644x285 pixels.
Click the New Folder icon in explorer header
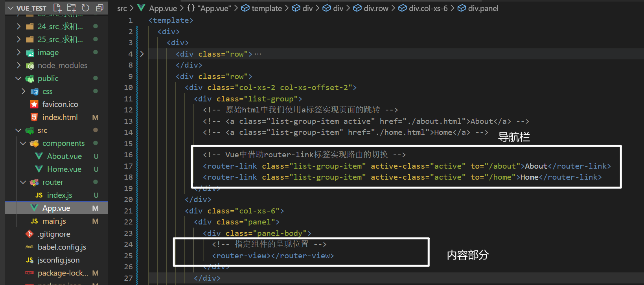[x=72, y=8]
